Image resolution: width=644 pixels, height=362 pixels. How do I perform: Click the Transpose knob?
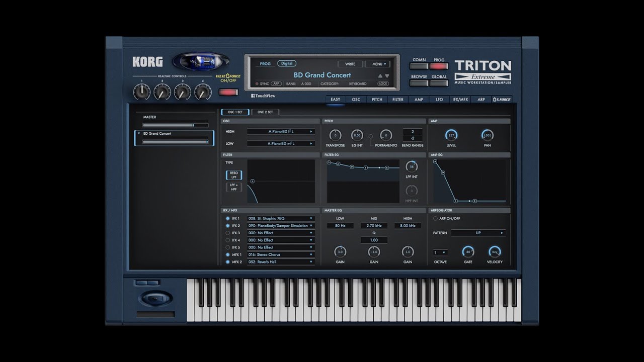coord(335,135)
